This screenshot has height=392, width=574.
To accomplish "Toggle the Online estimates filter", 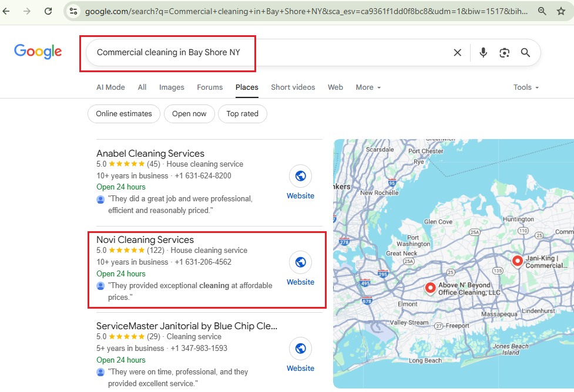I will 124,114.
